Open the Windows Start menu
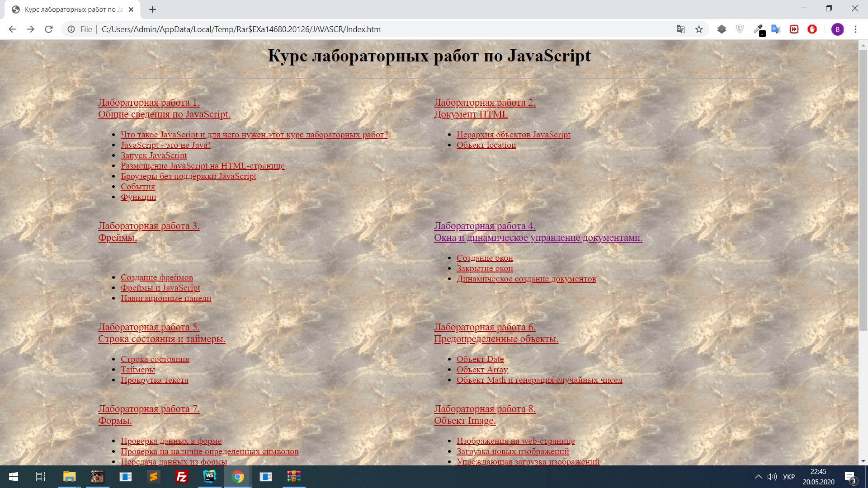 (14, 477)
